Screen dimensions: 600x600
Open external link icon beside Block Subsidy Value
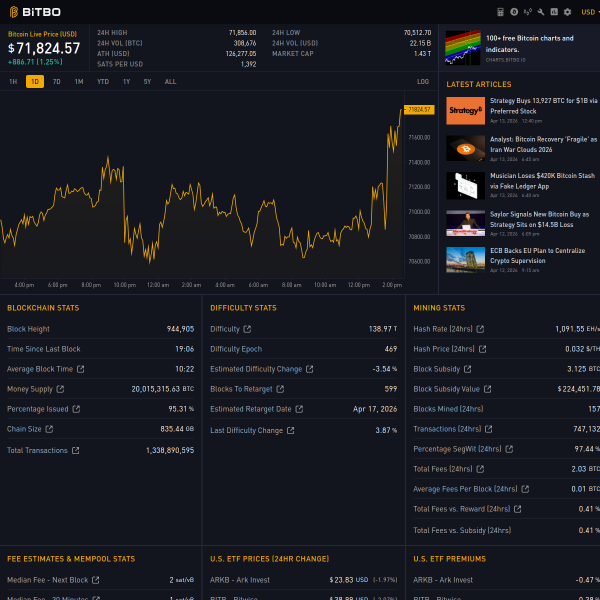point(487,389)
